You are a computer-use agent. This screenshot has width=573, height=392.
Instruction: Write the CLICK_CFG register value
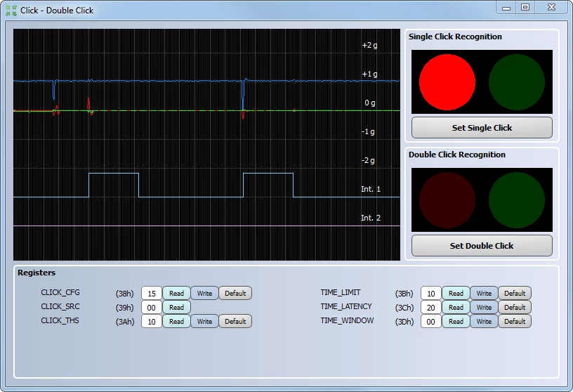204,293
